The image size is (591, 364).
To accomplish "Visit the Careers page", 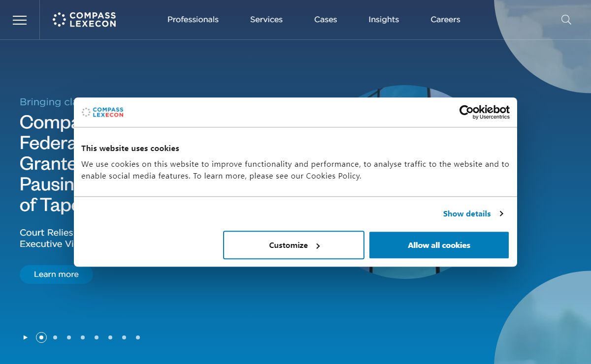I will pyautogui.click(x=445, y=20).
